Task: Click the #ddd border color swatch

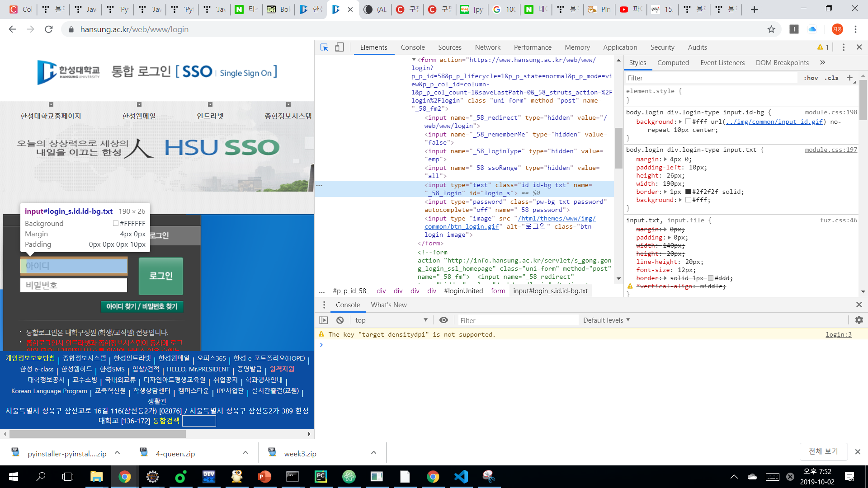Action: coord(710,278)
